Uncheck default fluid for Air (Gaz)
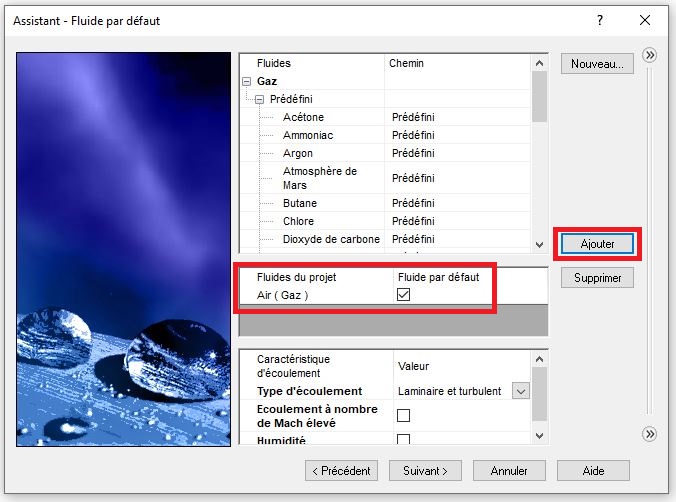The height and width of the screenshot is (502, 676). (403, 295)
